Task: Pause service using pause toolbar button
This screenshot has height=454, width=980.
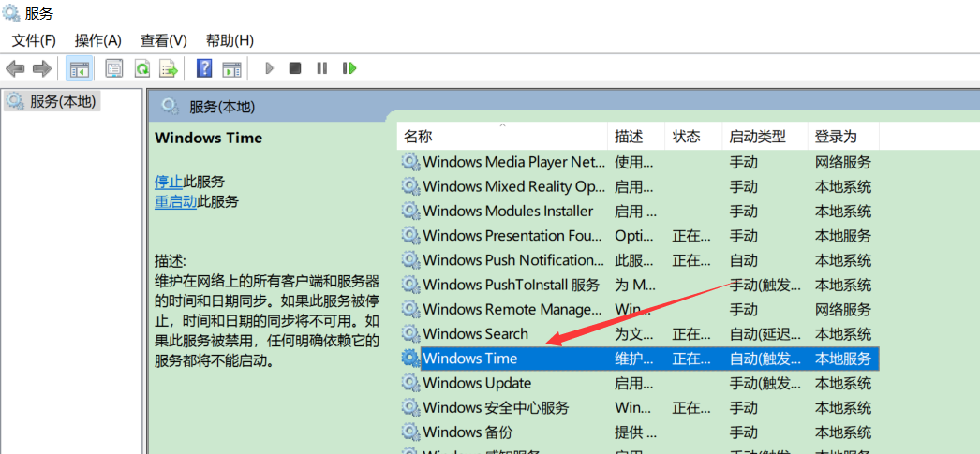Action: pos(322,68)
